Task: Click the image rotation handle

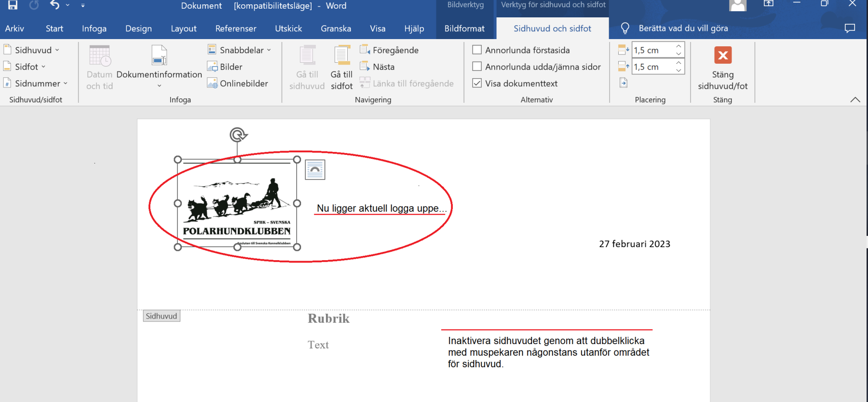Action: click(238, 135)
